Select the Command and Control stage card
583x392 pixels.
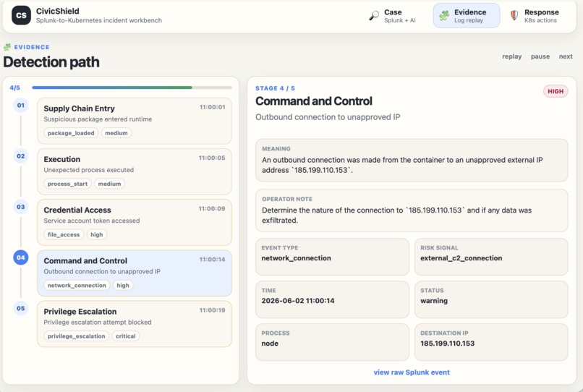[x=135, y=273]
